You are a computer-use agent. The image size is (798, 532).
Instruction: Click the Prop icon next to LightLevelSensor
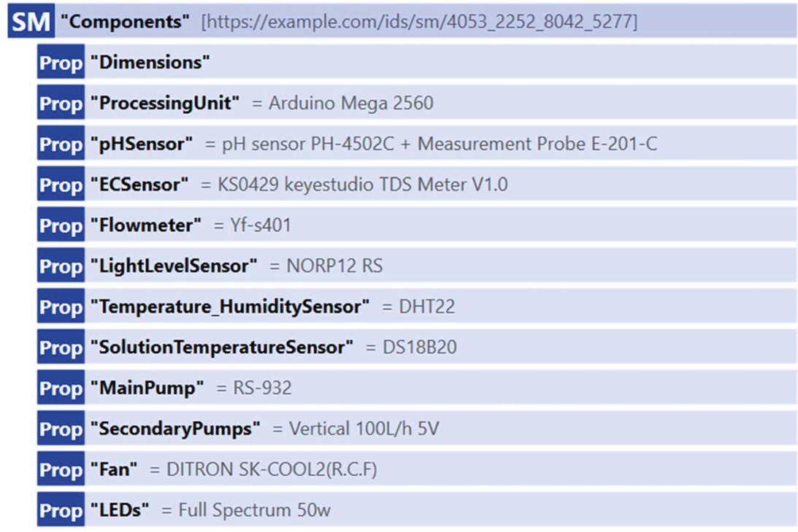[x=61, y=266]
